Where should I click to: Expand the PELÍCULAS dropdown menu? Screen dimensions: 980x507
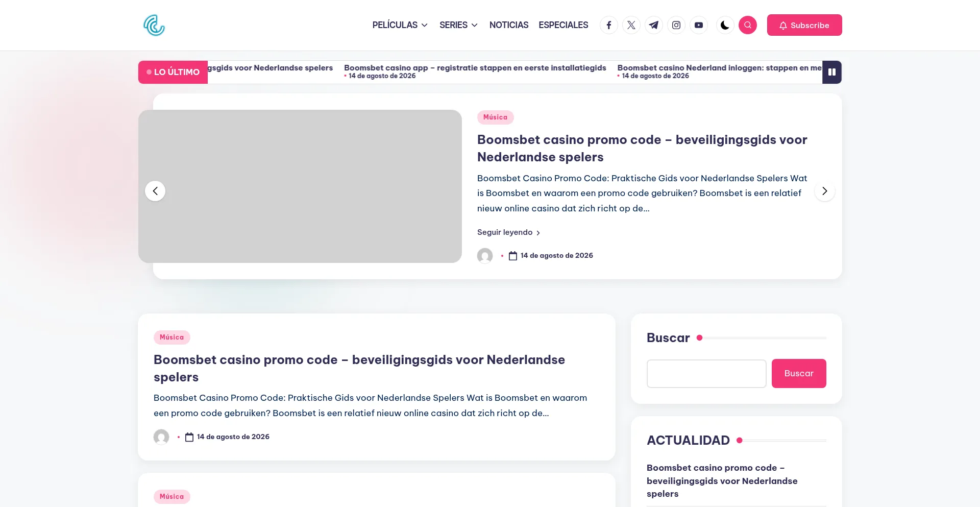coord(400,25)
